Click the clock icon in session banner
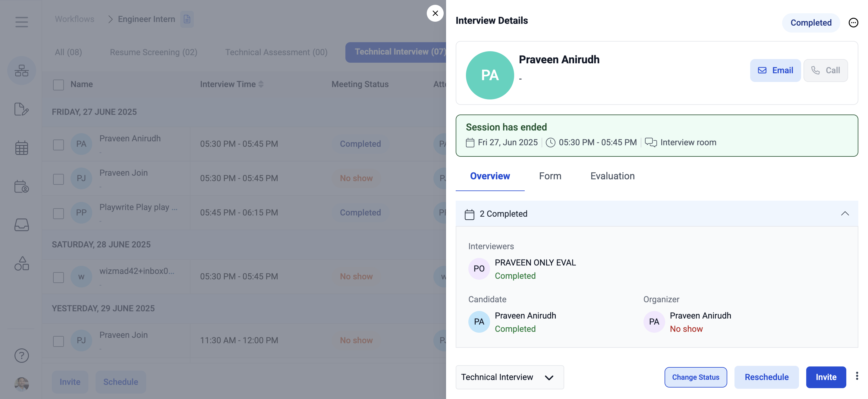The image size is (868, 399). [550, 143]
